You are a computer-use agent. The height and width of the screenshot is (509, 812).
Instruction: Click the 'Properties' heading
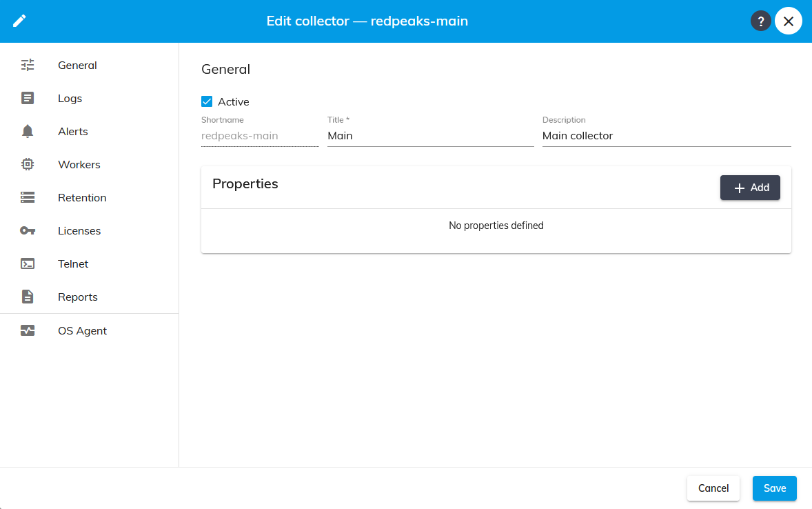[245, 184]
